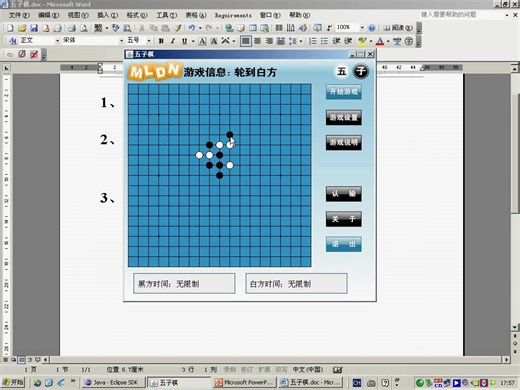Open the paragraph Style dropdown
520x390 pixels.
[x=57, y=41]
